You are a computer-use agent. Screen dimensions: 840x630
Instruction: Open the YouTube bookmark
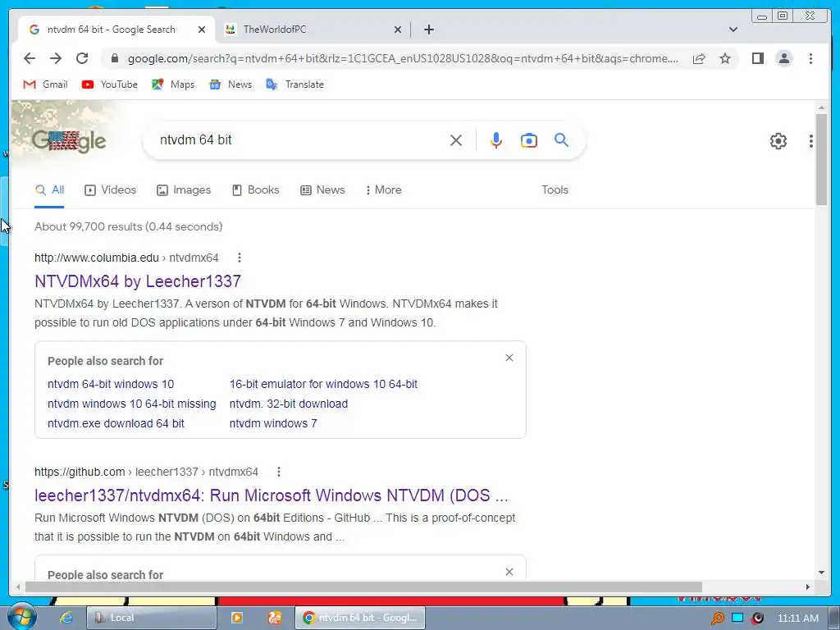110,84
